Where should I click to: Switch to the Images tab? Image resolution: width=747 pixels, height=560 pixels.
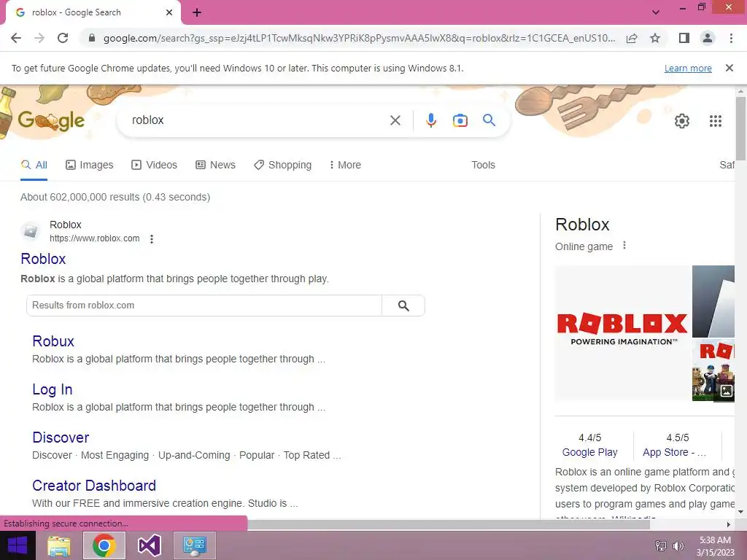[x=90, y=165]
